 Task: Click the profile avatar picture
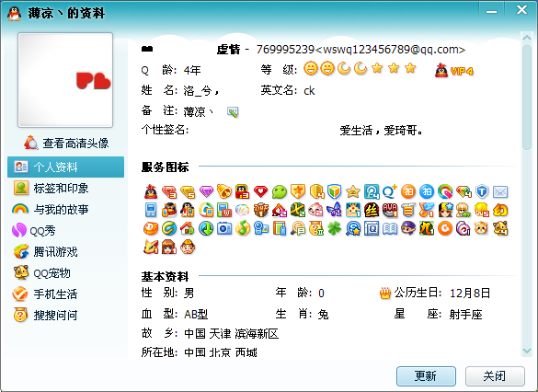coord(65,80)
